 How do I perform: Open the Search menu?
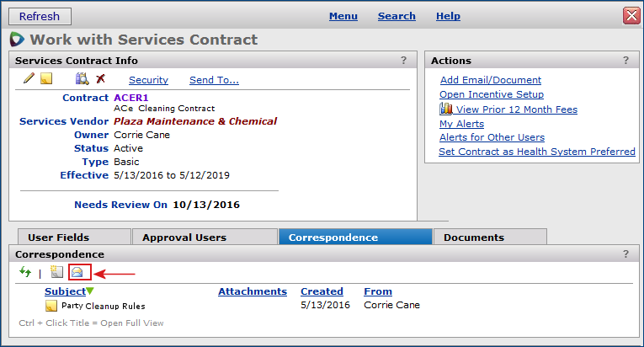397,16
